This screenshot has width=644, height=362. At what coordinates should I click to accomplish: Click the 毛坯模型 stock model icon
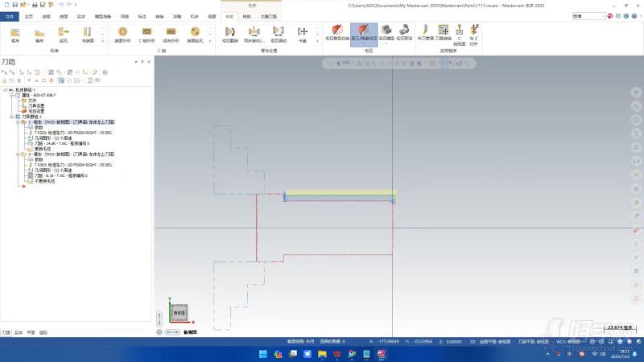(386, 32)
